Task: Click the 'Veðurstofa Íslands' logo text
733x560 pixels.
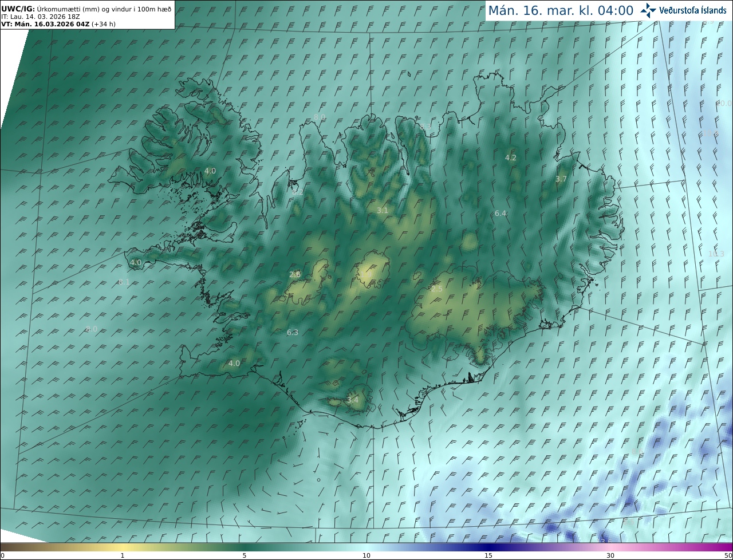Action: [x=693, y=10]
